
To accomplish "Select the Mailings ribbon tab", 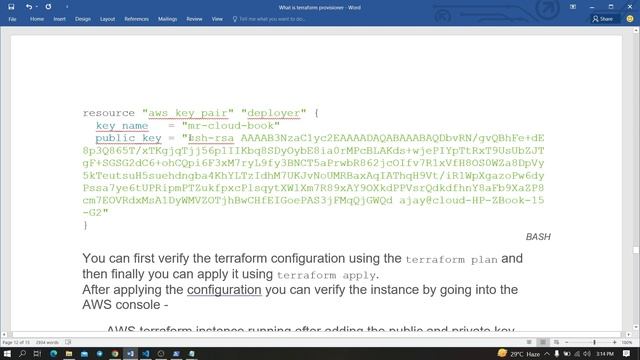I will [167, 19].
